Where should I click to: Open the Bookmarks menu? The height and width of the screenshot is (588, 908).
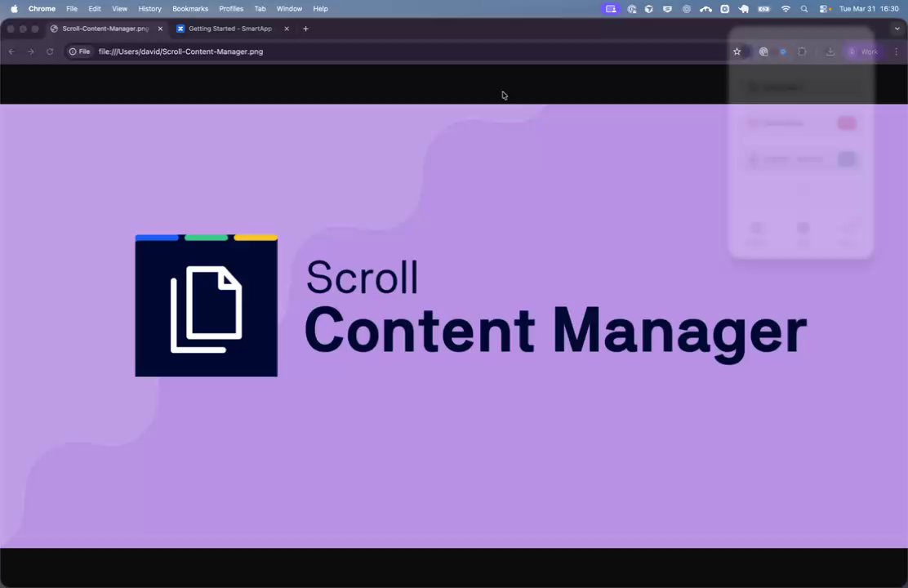[x=190, y=9]
